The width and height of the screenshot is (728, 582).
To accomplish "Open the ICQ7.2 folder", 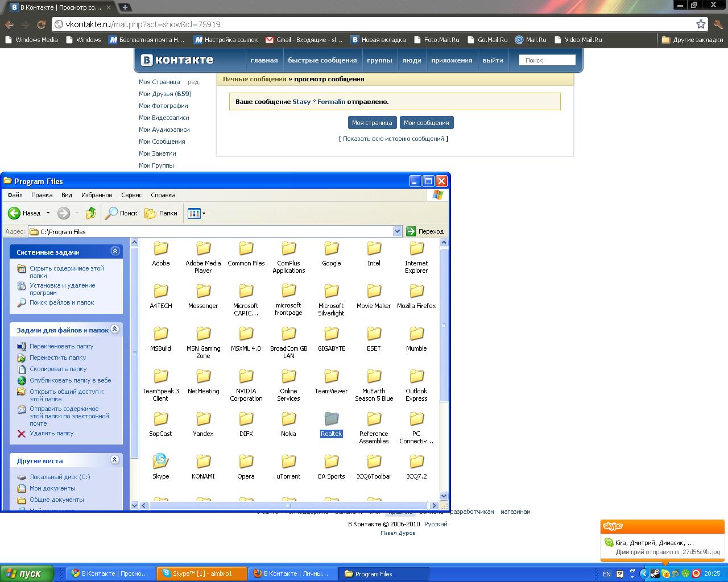I will 416,467.
